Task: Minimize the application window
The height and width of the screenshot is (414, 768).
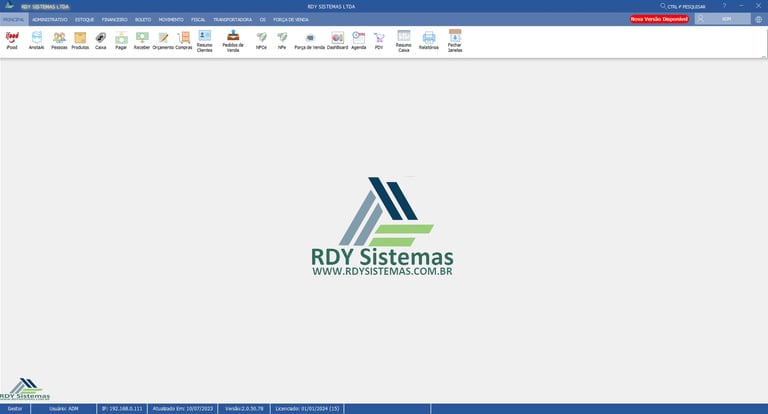Action: 742,6
